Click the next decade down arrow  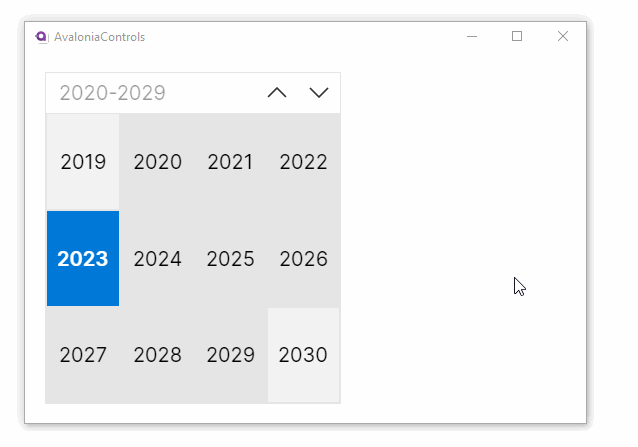click(319, 93)
